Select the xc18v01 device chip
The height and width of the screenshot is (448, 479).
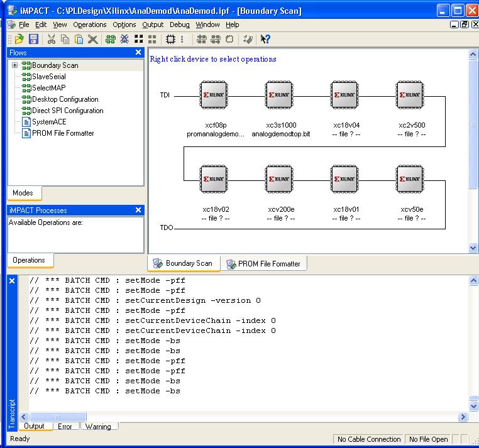344,179
